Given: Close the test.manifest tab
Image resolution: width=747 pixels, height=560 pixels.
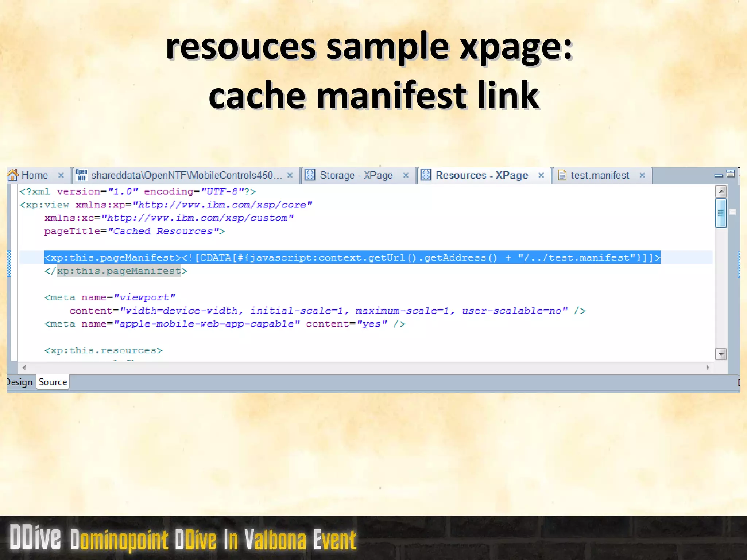Looking at the screenshot, I should [642, 175].
